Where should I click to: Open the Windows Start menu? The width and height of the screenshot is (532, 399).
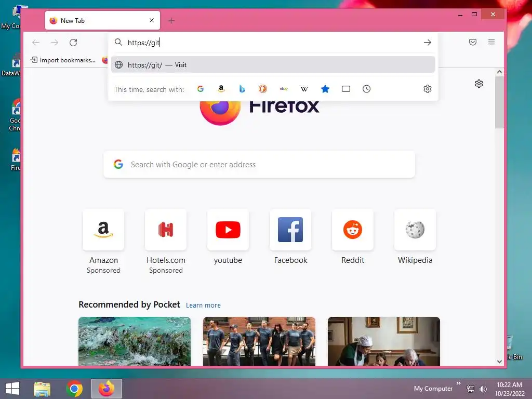[x=12, y=389]
